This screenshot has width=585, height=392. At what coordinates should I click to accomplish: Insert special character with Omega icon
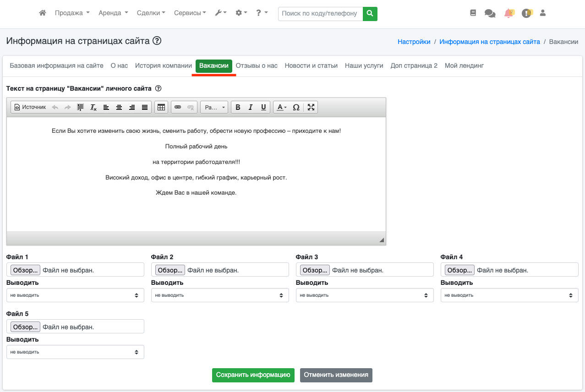pos(296,107)
